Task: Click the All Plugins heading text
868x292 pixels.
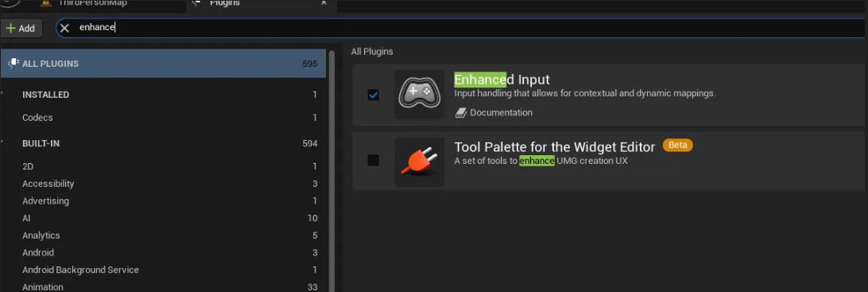Action: (372, 52)
